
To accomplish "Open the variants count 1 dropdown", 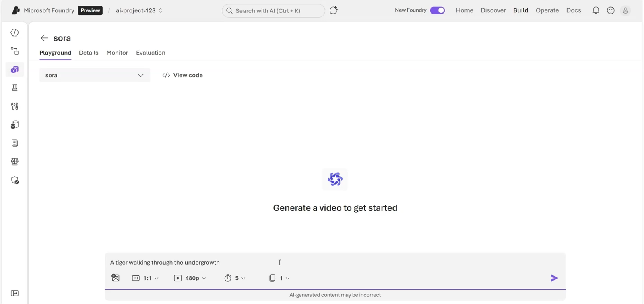I will pyautogui.click(x=279, y=278).
